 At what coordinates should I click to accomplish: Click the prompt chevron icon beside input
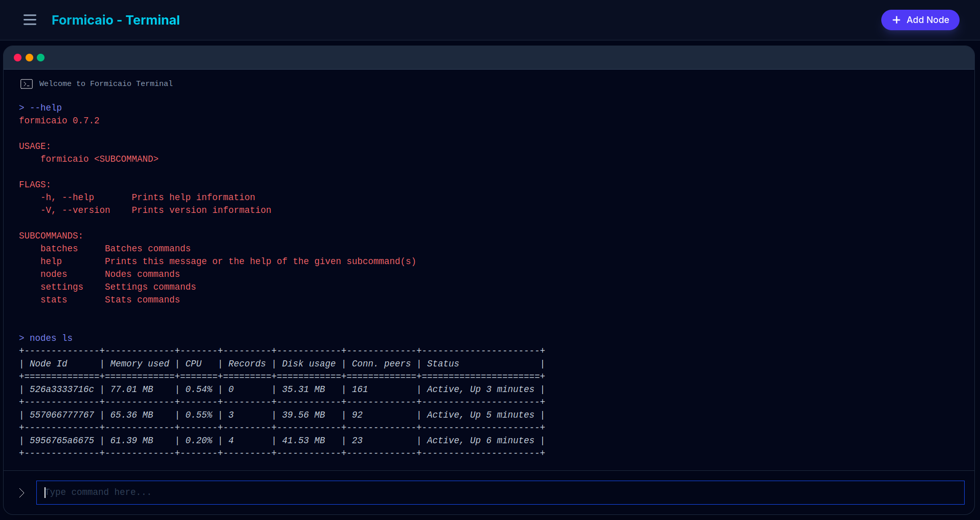point(21,493)
